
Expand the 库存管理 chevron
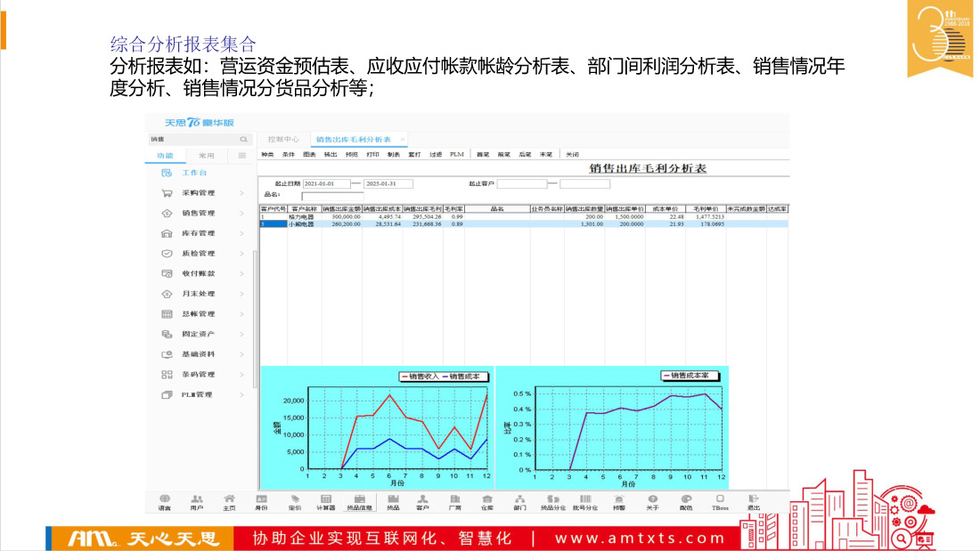[241, 233]
